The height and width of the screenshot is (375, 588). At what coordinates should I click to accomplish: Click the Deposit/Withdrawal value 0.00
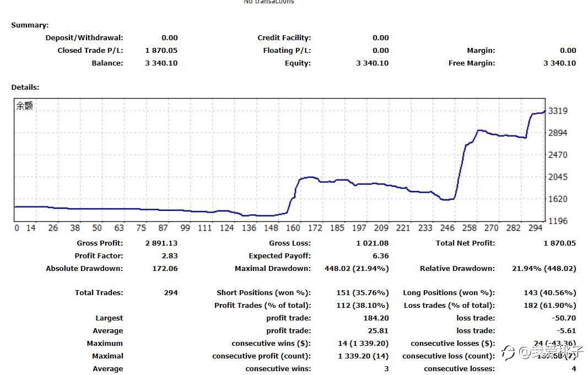[170, 38]
